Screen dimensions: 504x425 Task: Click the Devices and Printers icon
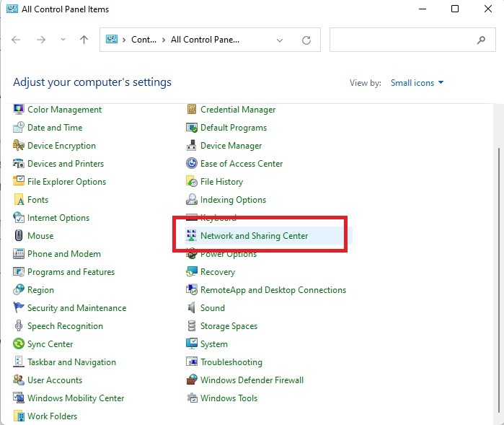(x=19, y=164)
